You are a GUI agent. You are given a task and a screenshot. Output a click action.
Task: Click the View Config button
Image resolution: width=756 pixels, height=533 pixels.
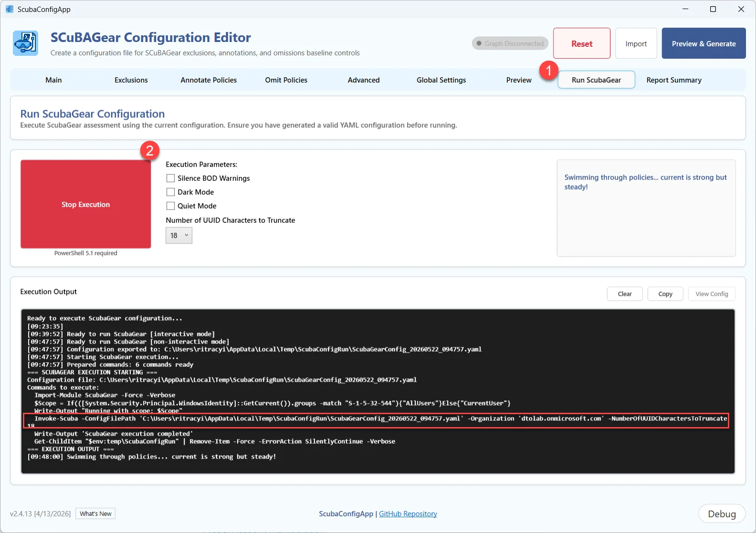click(712, 294)
